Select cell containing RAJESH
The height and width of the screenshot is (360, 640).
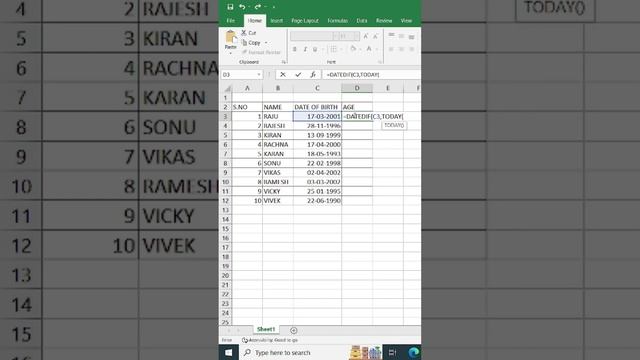point(278,126)
